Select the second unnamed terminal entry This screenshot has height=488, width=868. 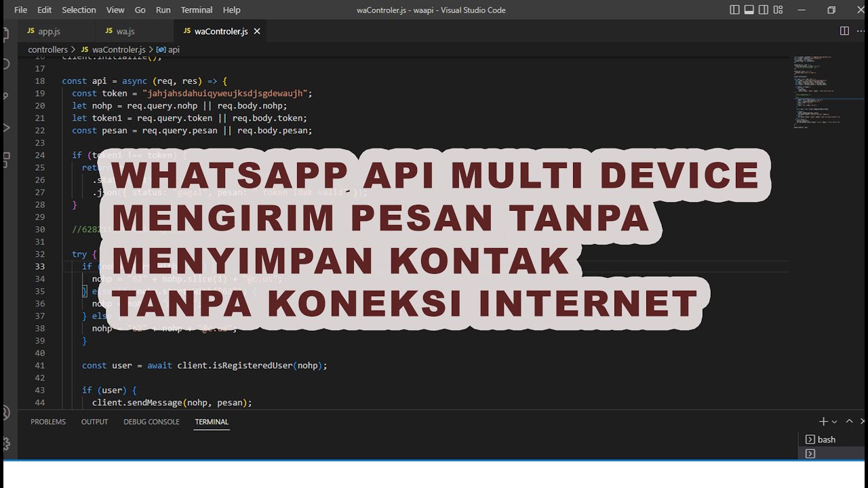coord(831,453)
